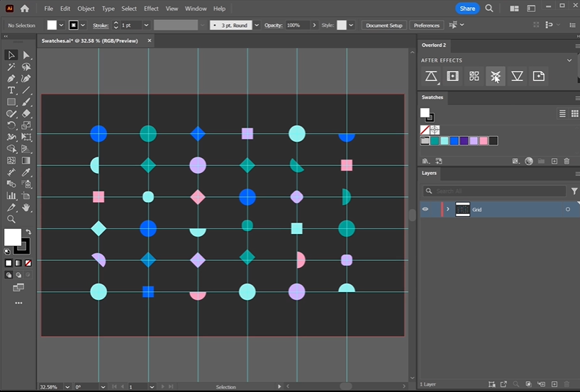Viewport: 580px width, 392px height.
Task: Click the Overlord push to After Effects icon
Action: pyautogui.click(x=431, y=77)
